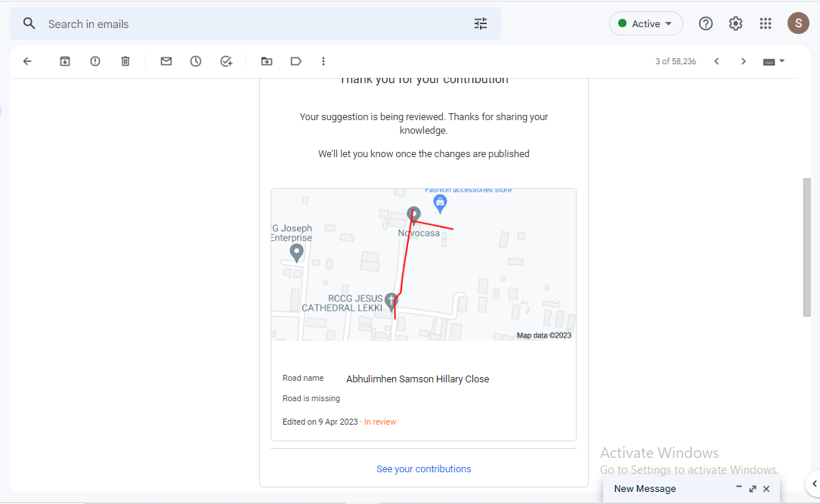
Task: Open more email actions menu
Action: pos(323,61)
